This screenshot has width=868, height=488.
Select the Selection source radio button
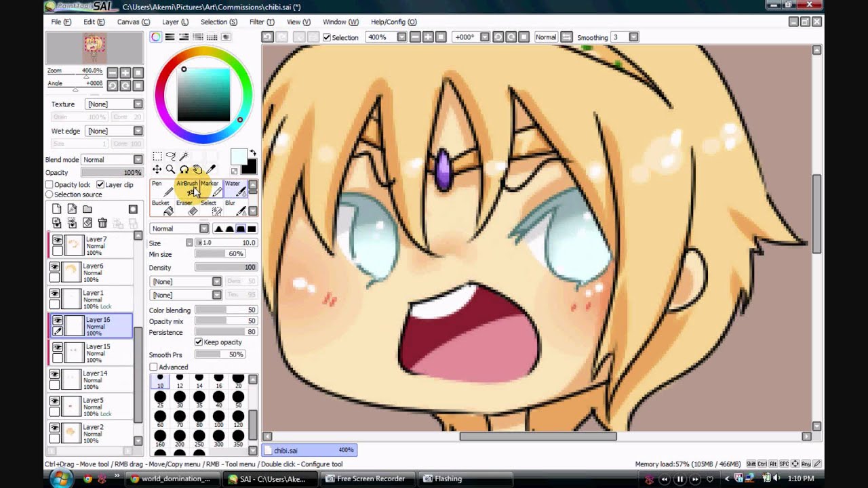(x=50, y=195)
